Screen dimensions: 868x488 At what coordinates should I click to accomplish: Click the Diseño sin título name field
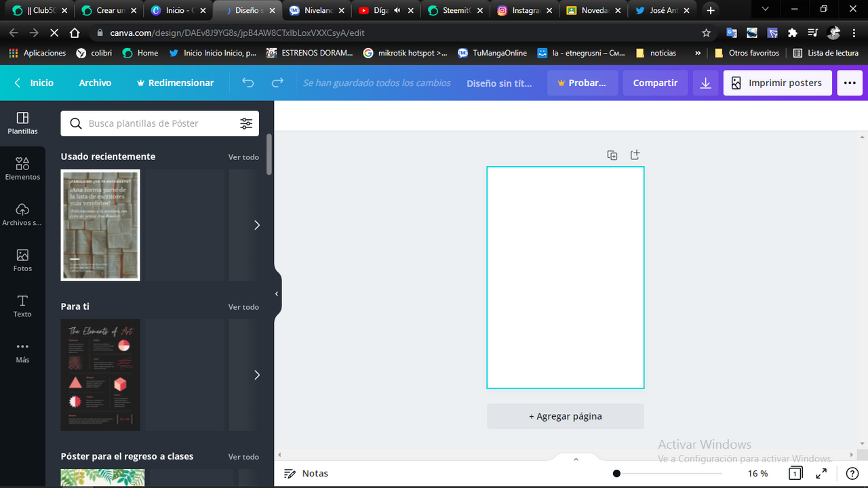coord(500,83)
